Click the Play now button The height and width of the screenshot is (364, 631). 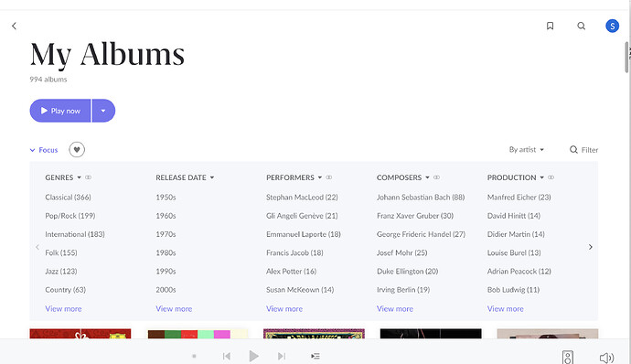tap(60, 111)
